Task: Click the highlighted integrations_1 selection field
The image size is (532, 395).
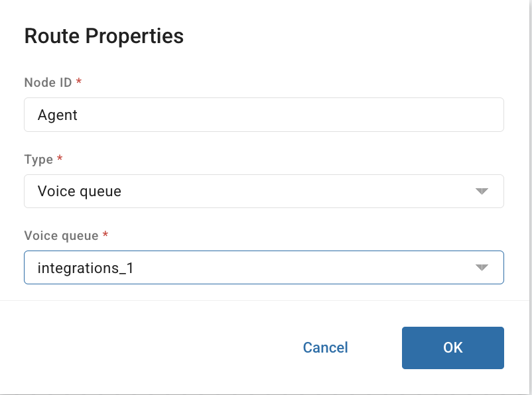Action: point(264,267)
